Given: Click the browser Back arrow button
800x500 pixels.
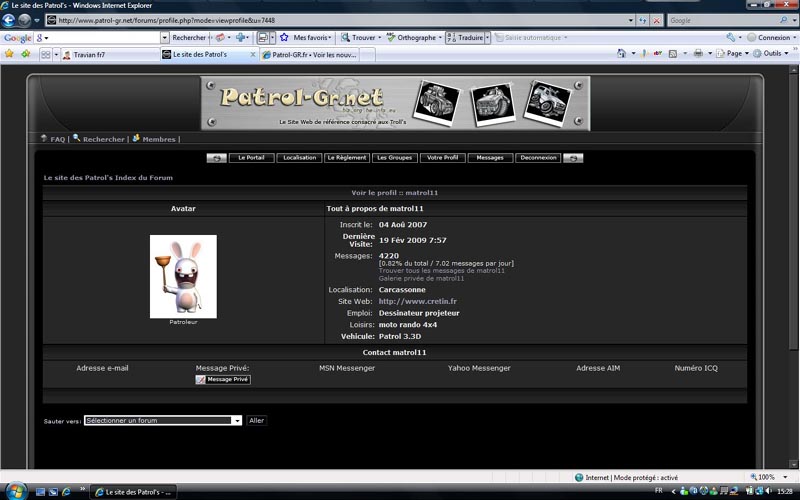Looking at the screenshot, I should 9,20.
